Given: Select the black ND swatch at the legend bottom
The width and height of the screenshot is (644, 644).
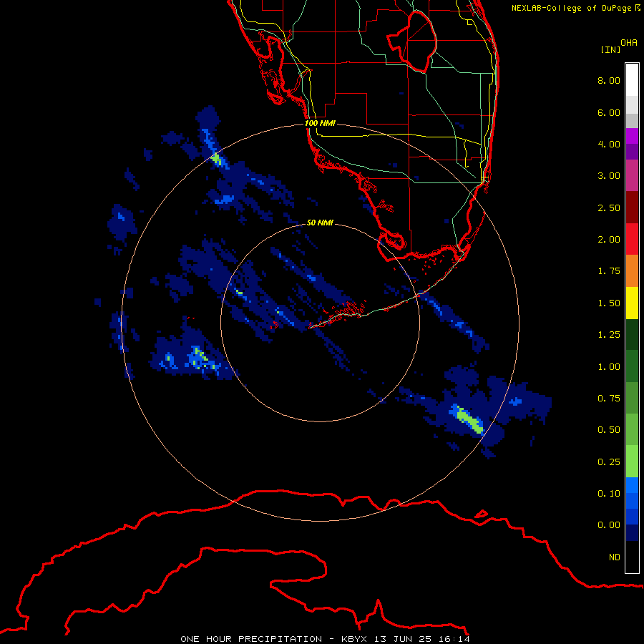Looking at the screenshot, I should click(632, 557).
